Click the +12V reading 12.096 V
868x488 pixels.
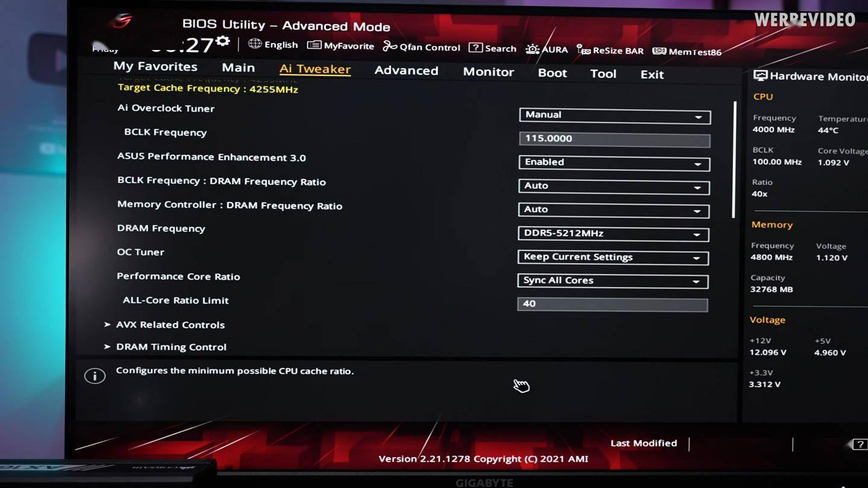(768, 352)
